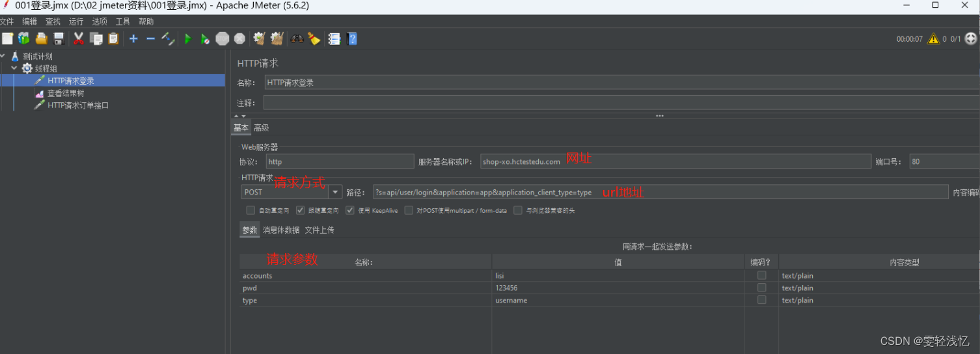Select the value cell username
The image size is (980, 354).
pos(618,300)
